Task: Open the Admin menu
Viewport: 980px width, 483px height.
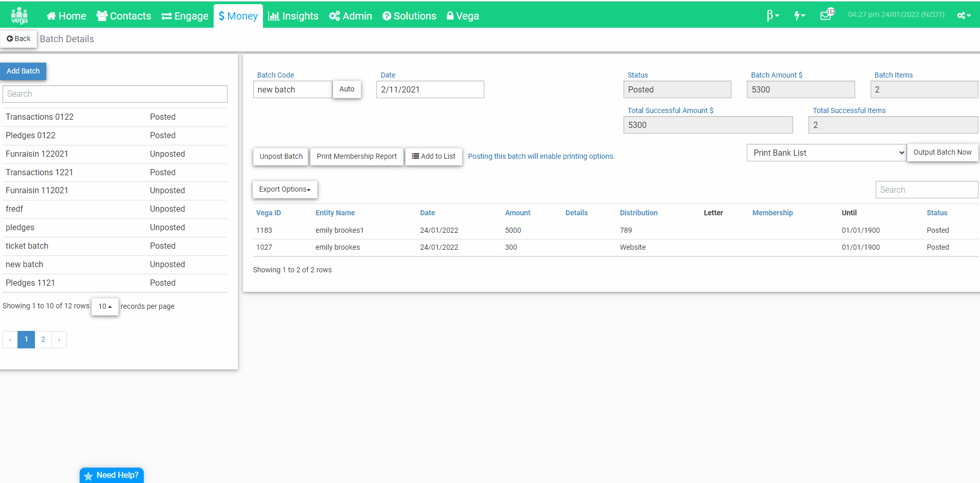Action: point(350,16)
